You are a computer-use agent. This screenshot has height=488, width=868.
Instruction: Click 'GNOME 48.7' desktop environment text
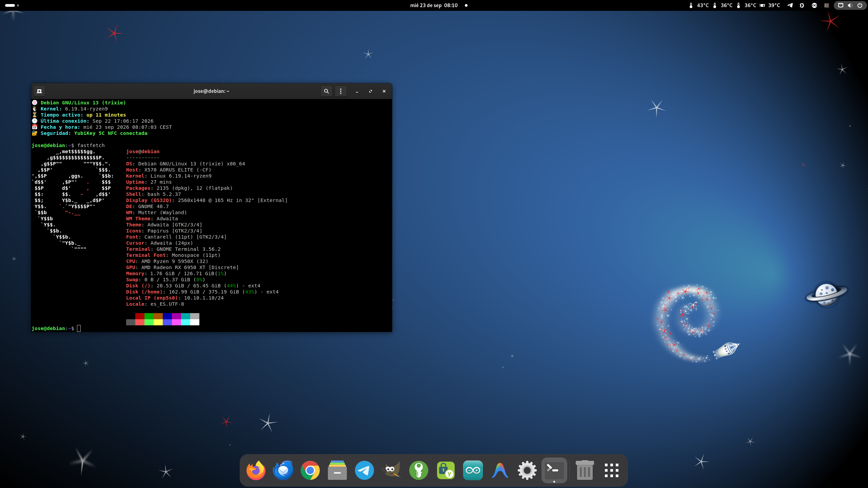153,206
